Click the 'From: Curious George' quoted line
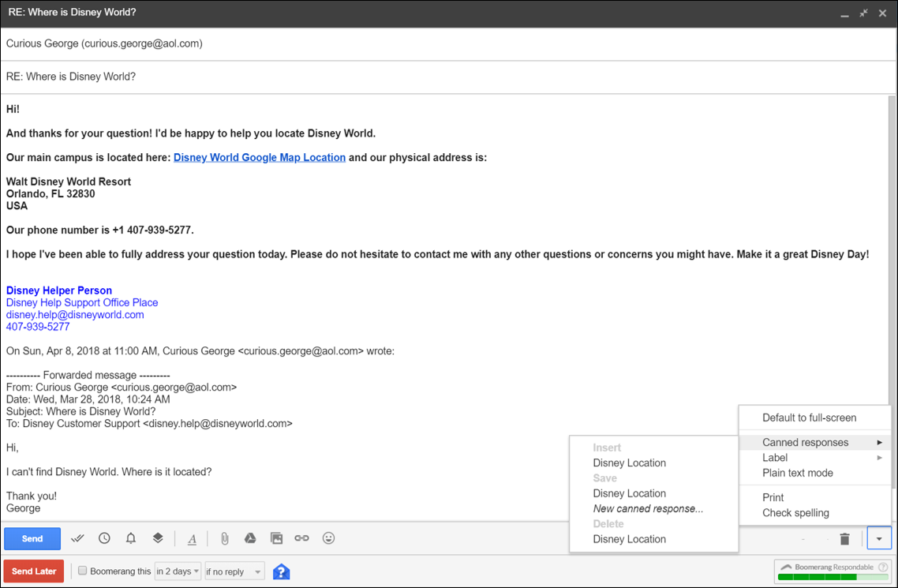 122,387
